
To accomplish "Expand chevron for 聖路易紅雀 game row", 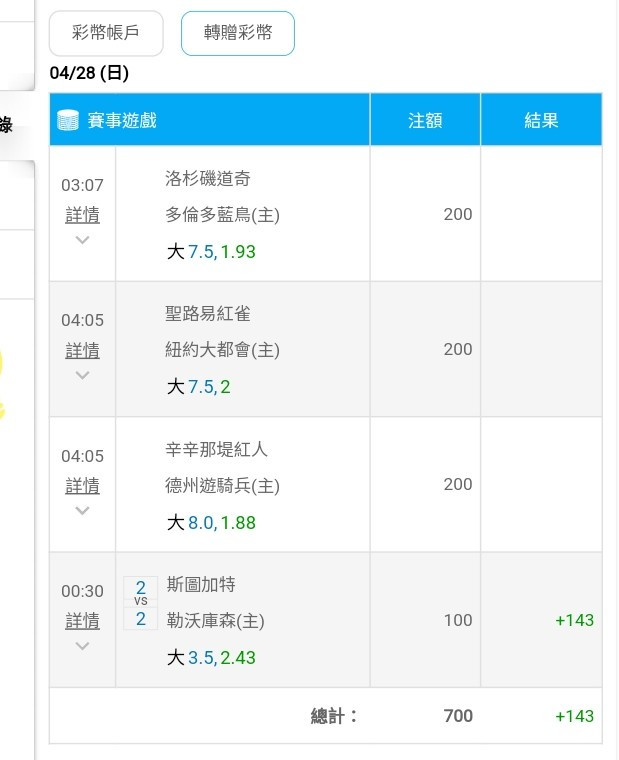I will [x=82, y=375].
